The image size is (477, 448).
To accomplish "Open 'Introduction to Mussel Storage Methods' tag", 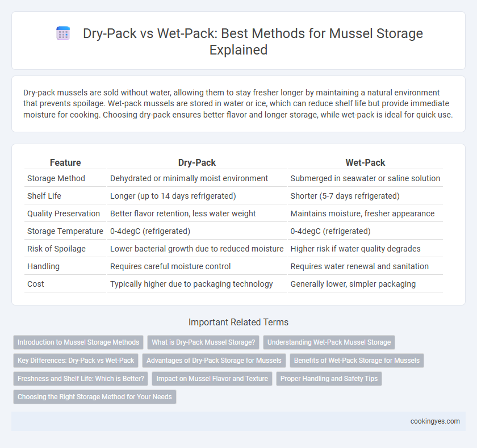I will [78, 342].
